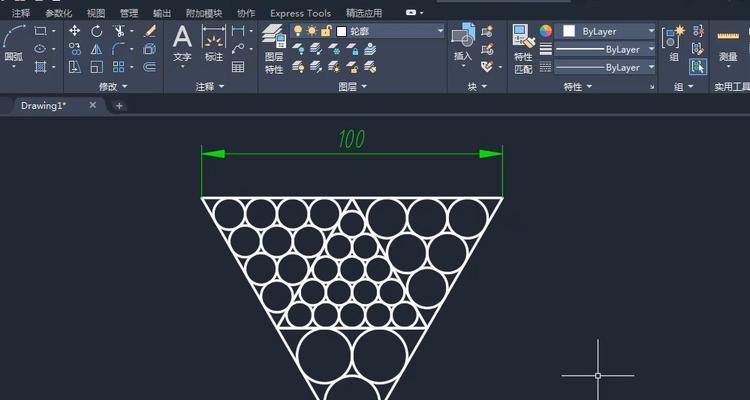Viewport: 750px width, 400px height.
Task: Expand the 图层 (Layers) panel
Action: 353,87
